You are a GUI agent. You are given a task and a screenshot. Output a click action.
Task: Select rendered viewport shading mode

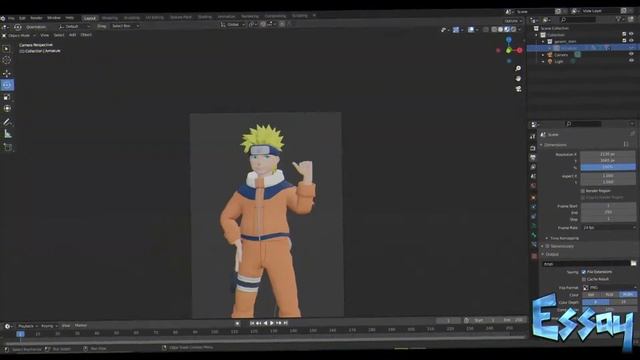pos(513,29)
